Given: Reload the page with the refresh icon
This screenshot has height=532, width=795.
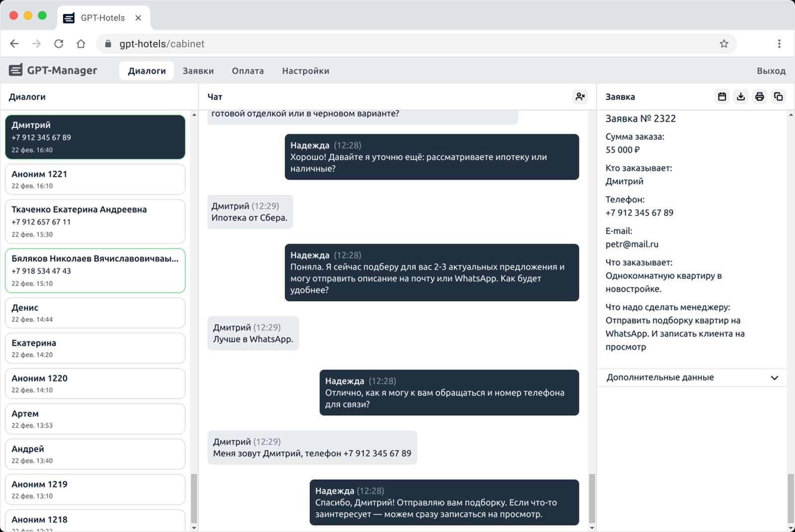Looking at the screenshot, I should click(59, 44).
